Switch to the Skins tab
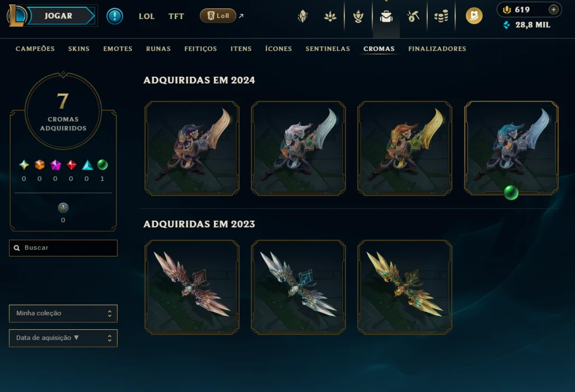 (x=79, y=49)
